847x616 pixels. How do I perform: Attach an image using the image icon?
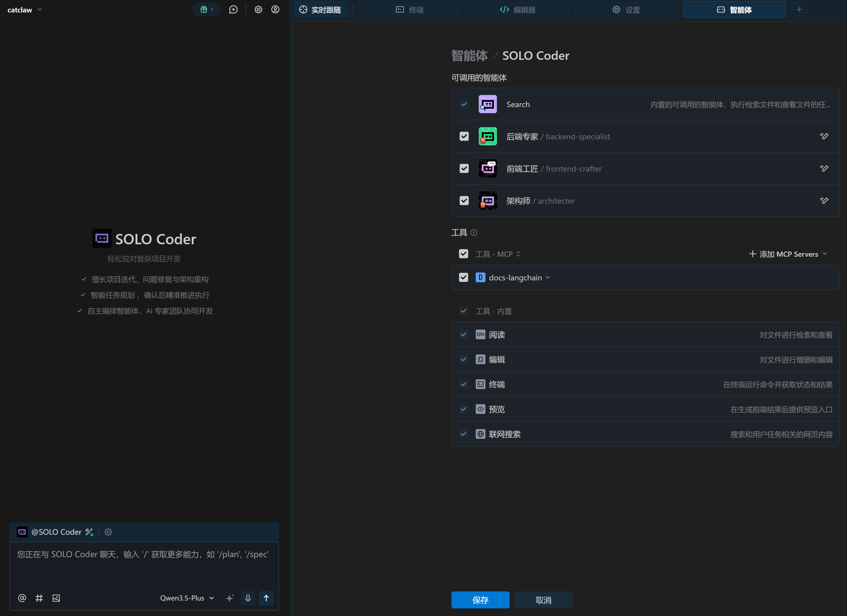point(56,598)
